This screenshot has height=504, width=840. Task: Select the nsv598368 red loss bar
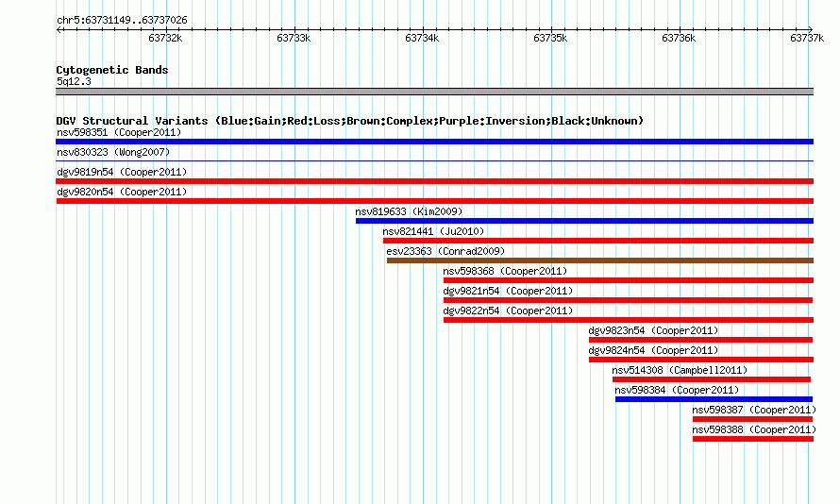coord(629,280)
